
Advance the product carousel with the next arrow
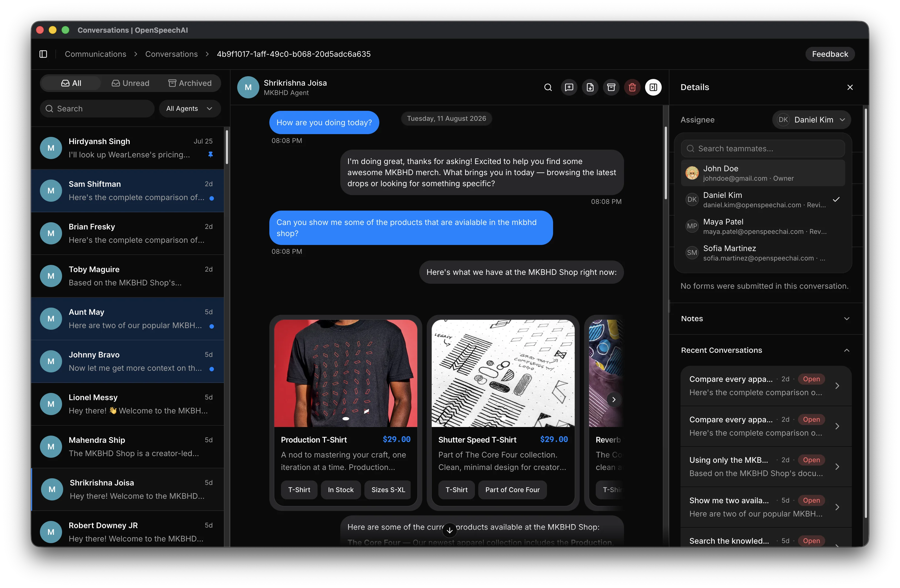point(614,399)
